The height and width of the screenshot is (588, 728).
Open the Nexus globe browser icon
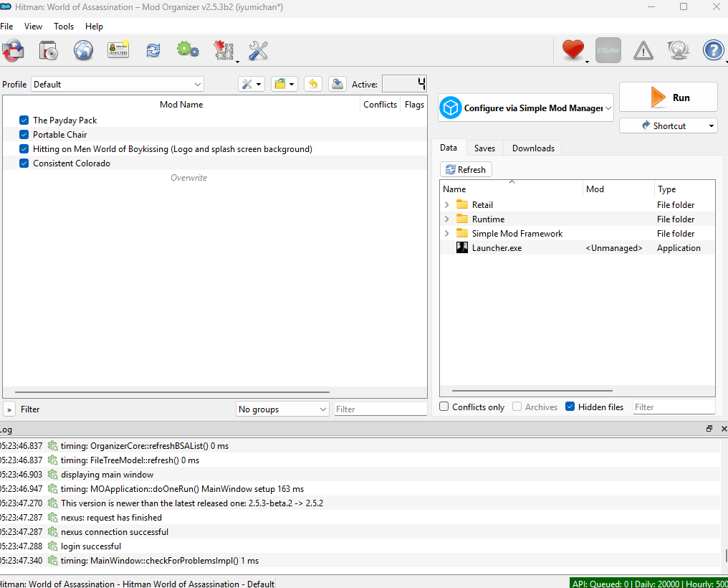click(83, 50)
